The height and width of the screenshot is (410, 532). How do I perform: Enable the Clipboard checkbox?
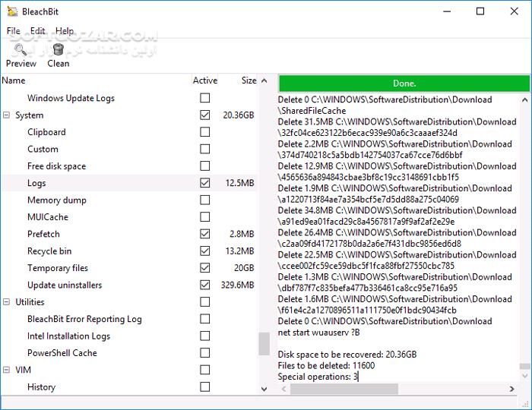tap(205, 132)
